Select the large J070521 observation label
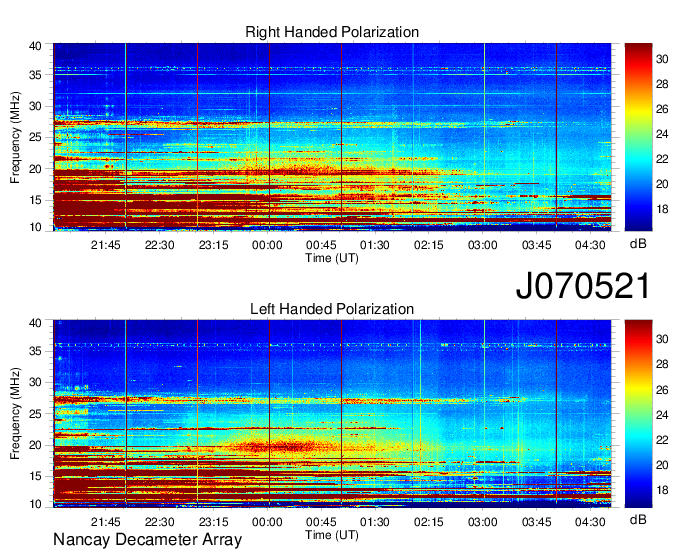The height and width of the screenshot is (552, 680). (x=583, y=286)
